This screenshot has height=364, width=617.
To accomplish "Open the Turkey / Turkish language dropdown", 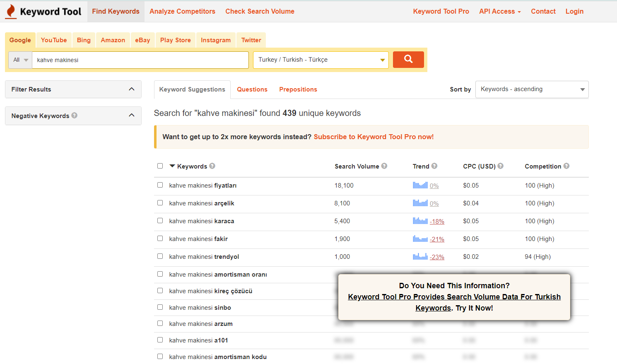I will [321, 60].
